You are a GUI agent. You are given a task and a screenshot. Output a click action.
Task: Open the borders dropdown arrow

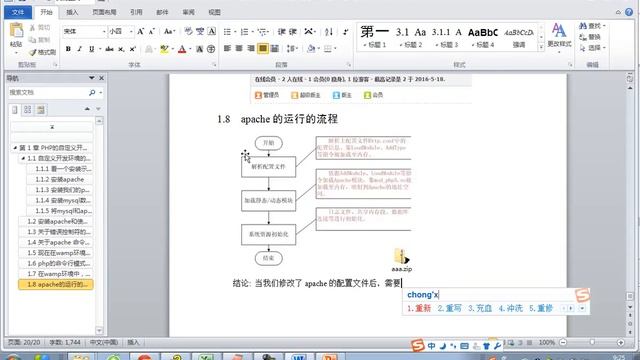pyautogui.click(x=335, y=49)
